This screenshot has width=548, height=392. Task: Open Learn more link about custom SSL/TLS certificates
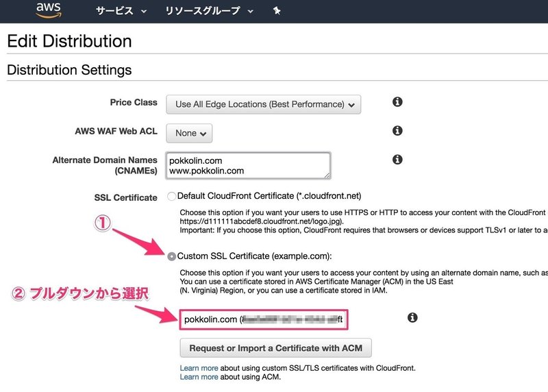(x=199, y=368)
